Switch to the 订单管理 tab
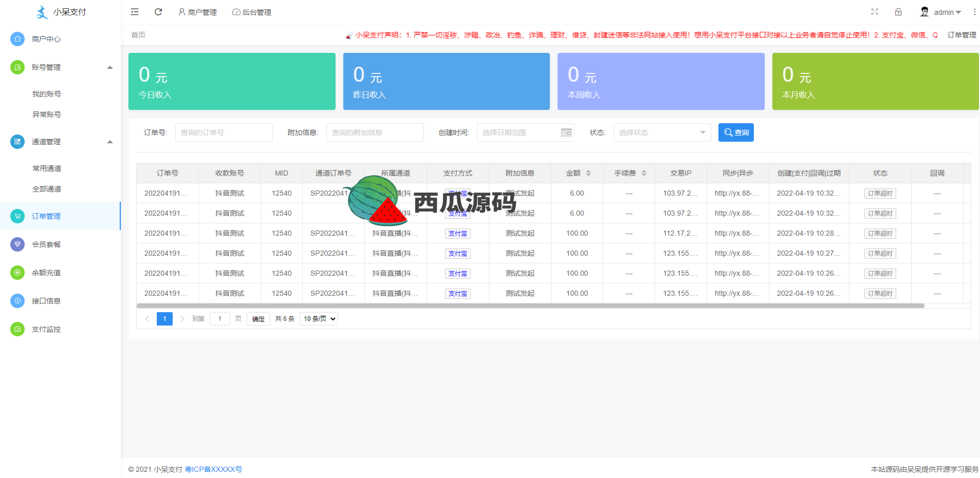The width and height of the screenshot is (980, 478). [961, 35]
